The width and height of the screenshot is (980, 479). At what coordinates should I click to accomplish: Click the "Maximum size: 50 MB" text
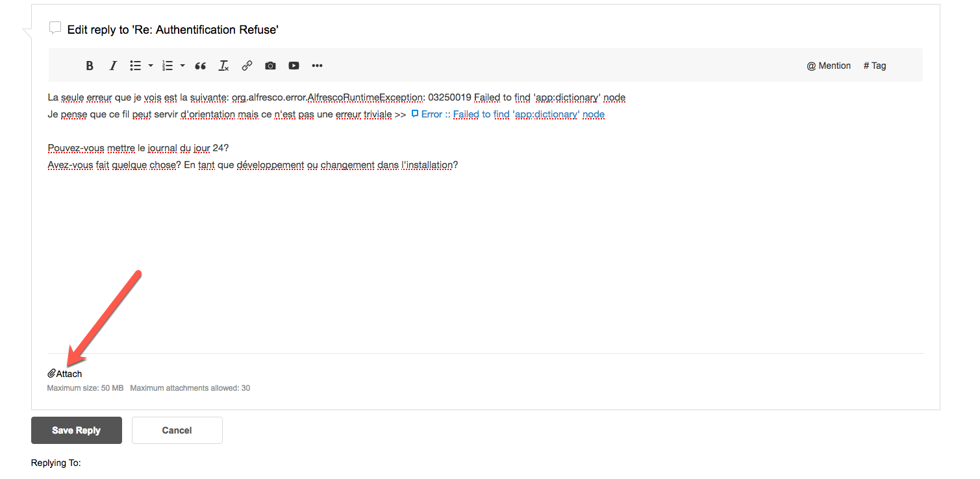click(x=85, y=388)
